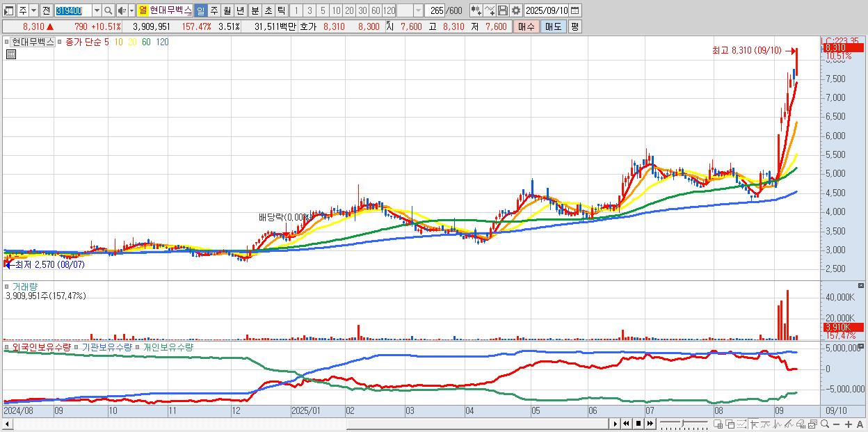Select the 분 (minute) period button

[254, 10]
